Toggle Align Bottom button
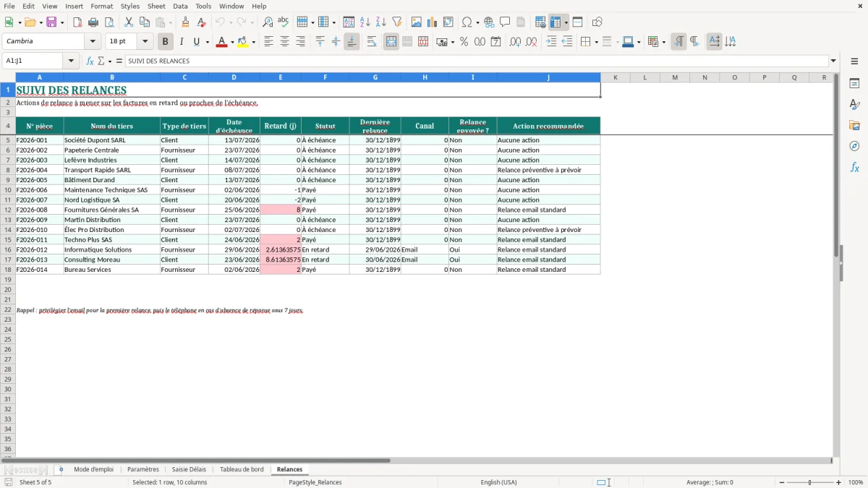This screenshot has width=868, height=488. click(x=352, y=42)
